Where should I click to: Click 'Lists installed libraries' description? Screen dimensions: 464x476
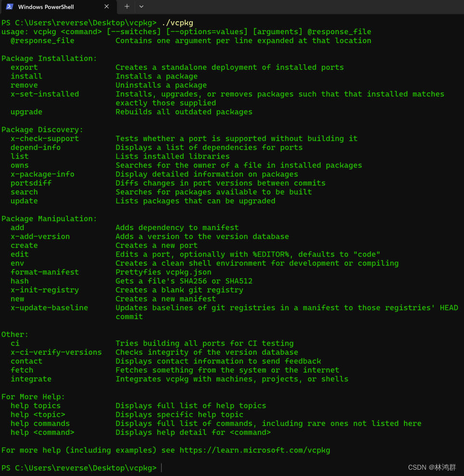pos(173,156)
